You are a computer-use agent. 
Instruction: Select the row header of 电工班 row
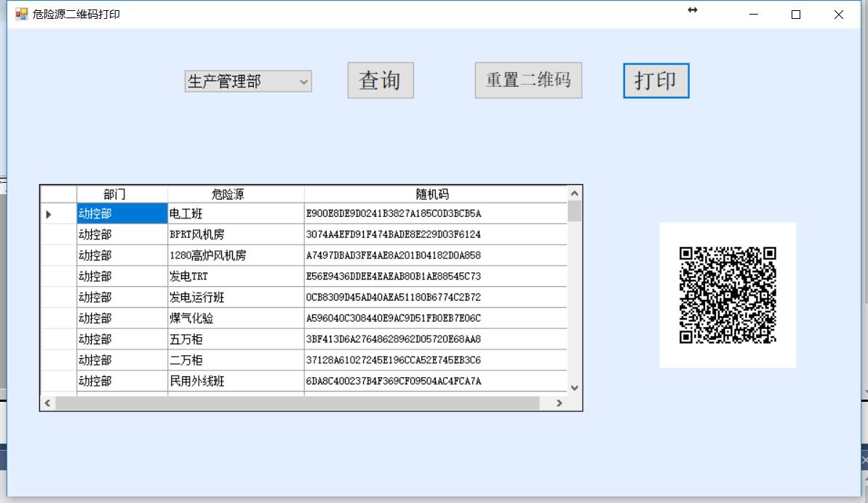pyautogui.click(x=59, y=214)
